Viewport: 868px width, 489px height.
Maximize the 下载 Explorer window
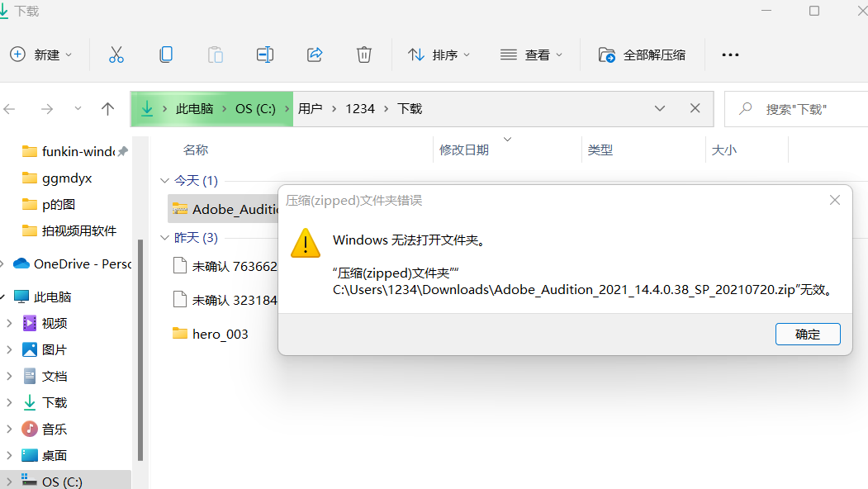pyautogui.click(x=813, y=11)
